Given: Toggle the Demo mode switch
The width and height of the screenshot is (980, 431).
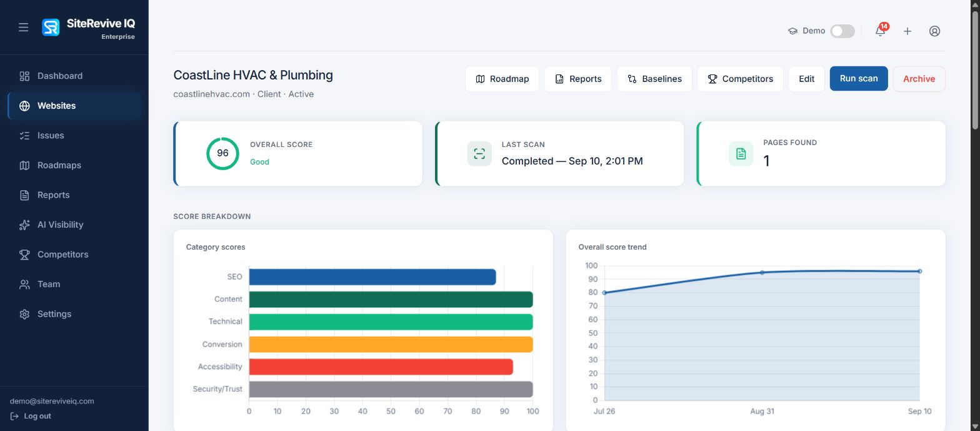Looking at the screenshot, I should (842, 31).
